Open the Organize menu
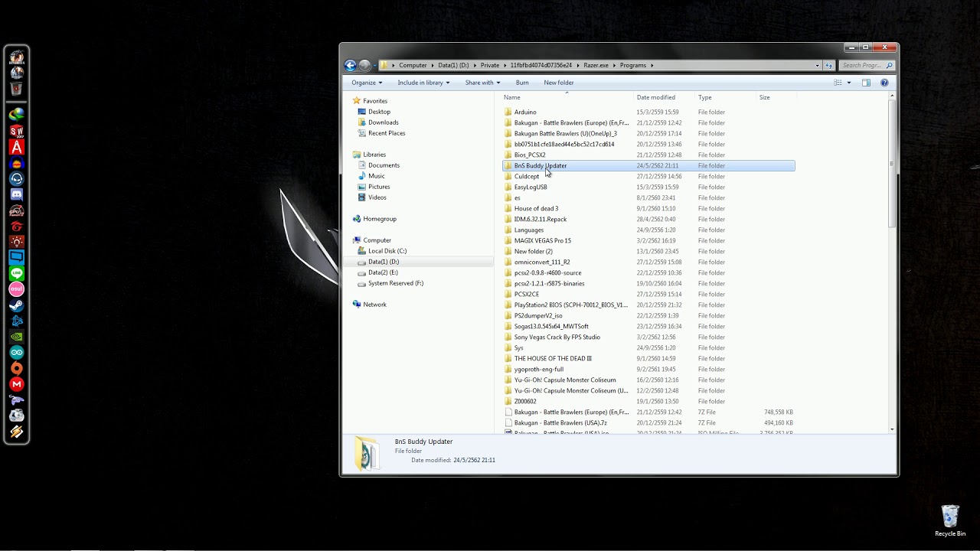Viewport: 980px width, 551px height. pos(367,83)
